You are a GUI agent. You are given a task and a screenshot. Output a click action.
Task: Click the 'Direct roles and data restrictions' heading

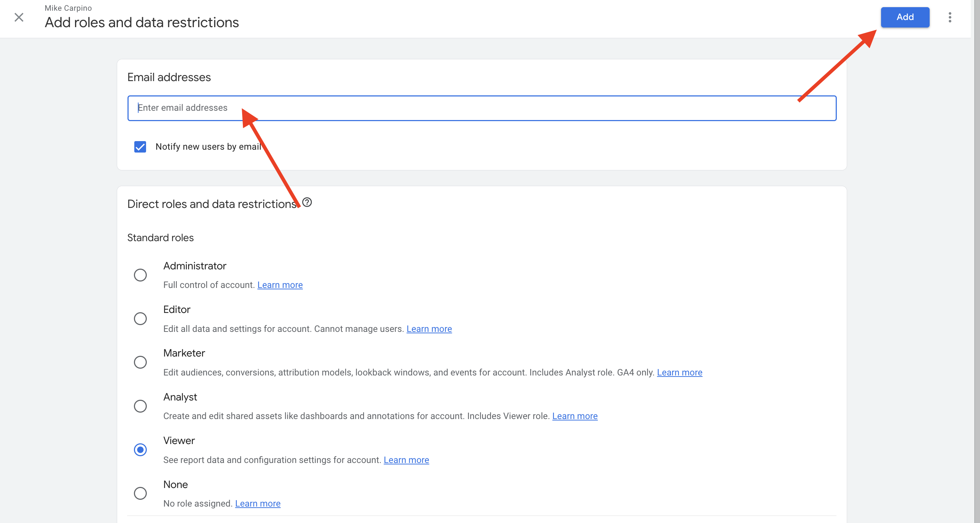pyautogui.click(x=212, y=204)
